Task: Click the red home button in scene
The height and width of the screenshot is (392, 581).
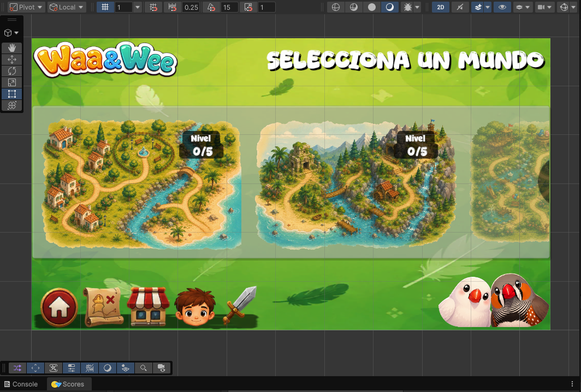Action: [x=59, y=307]
